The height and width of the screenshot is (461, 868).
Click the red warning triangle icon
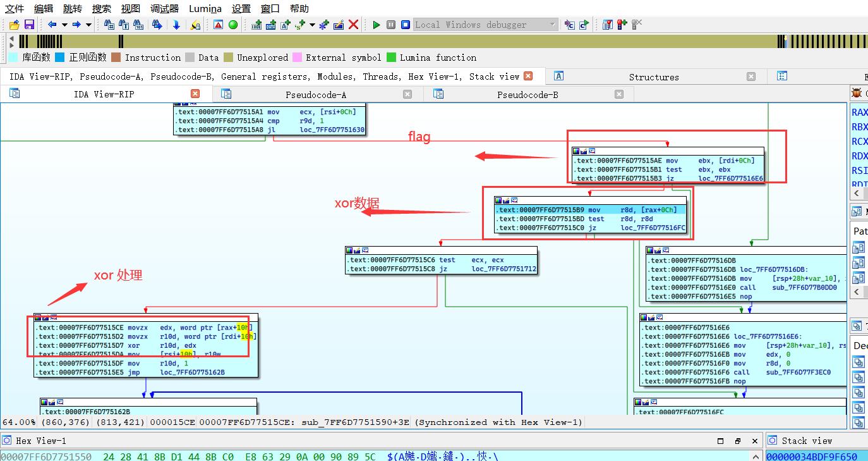click(218, 25)
